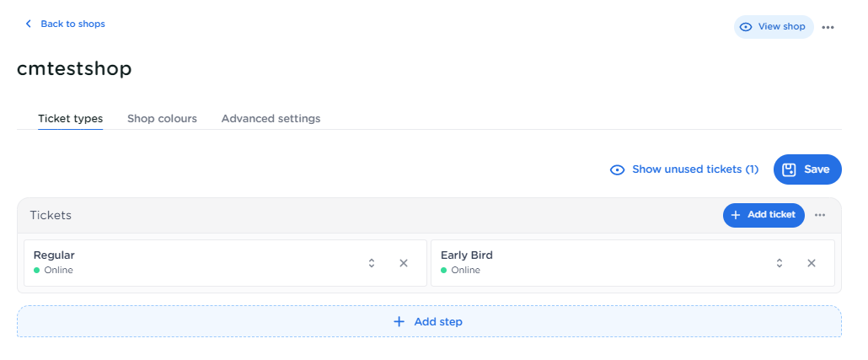This screenshot has width=868, height=360.
Task: Select the Ticket types tab
Action: tap(70, 119)
